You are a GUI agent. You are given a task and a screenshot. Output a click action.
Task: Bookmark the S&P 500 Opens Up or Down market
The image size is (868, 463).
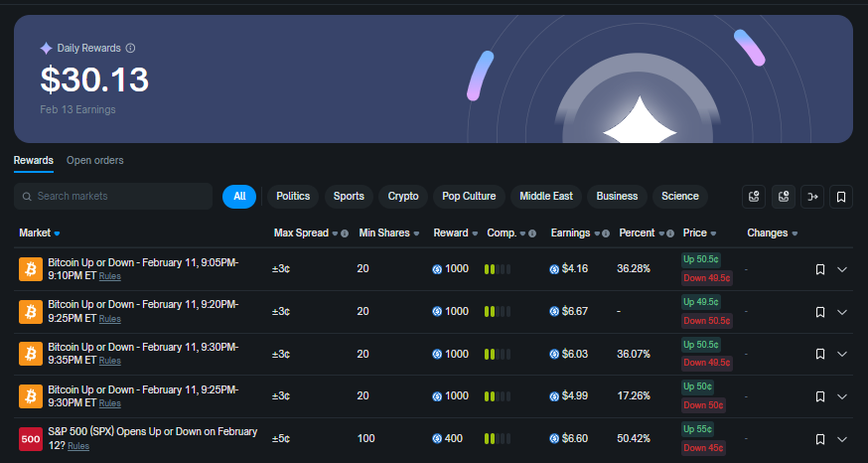tap(820, 439)
